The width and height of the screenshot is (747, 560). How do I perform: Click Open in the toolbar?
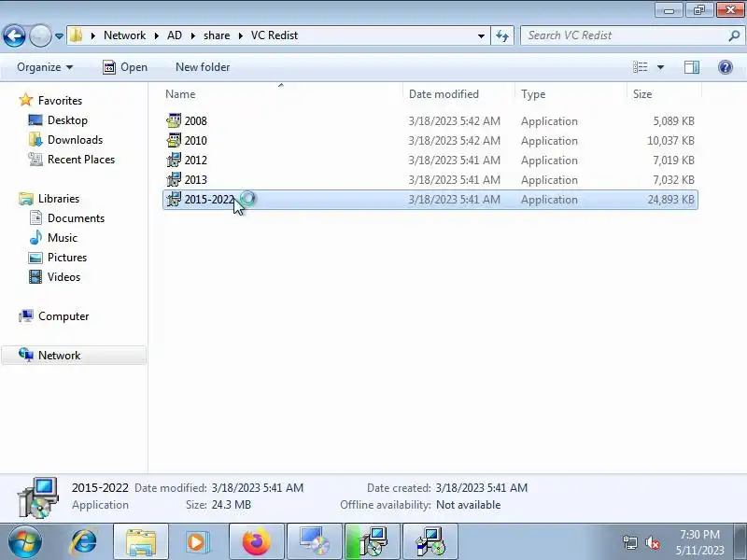pos(125,67)
